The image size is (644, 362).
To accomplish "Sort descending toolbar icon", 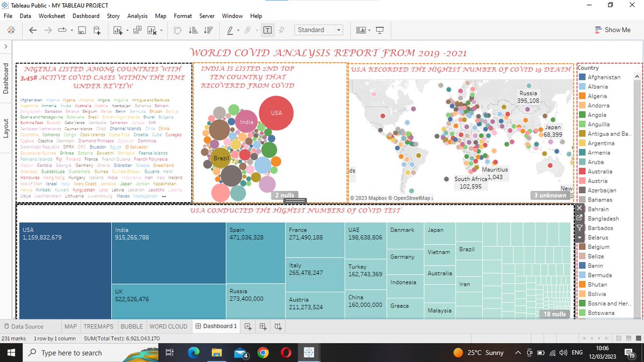I will coord(209,30).
